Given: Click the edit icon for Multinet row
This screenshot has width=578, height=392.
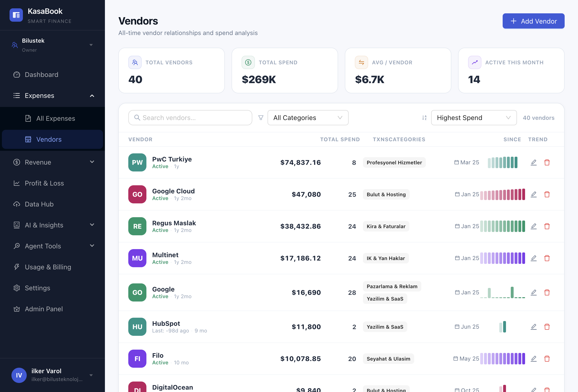Looking at the screenshot, I should [533, 258].
